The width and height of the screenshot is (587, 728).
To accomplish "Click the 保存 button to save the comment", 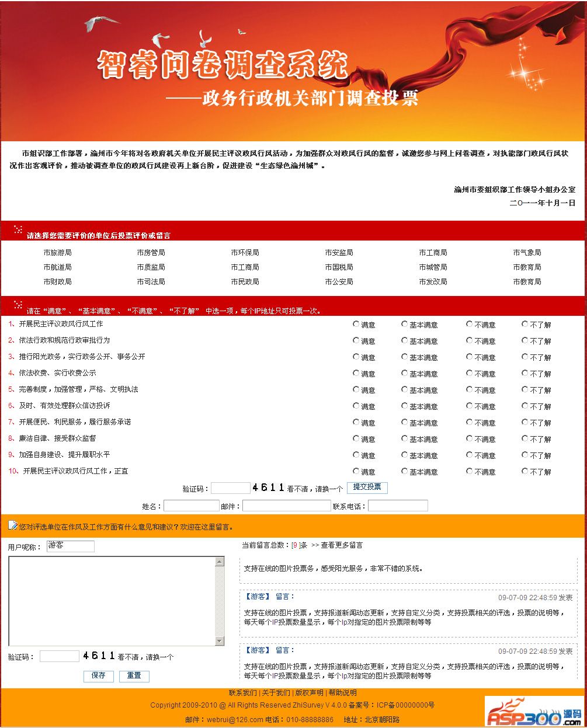I will [x=98, y=676].
